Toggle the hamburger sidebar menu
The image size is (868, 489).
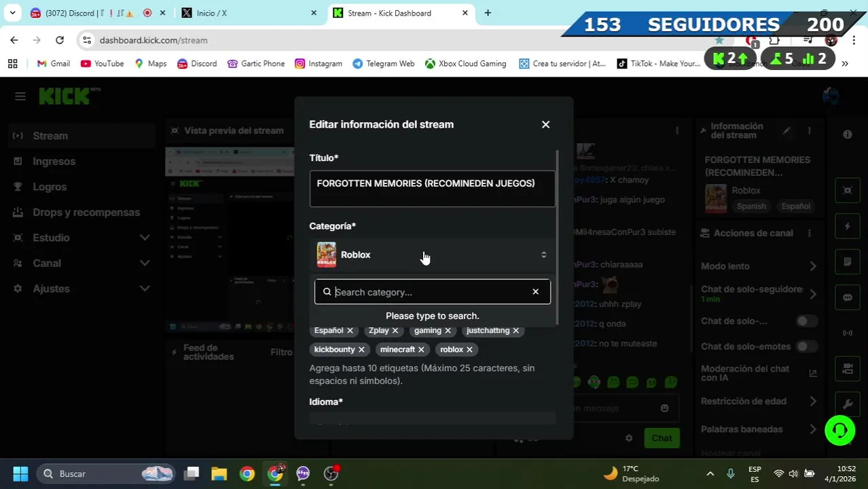20,96
